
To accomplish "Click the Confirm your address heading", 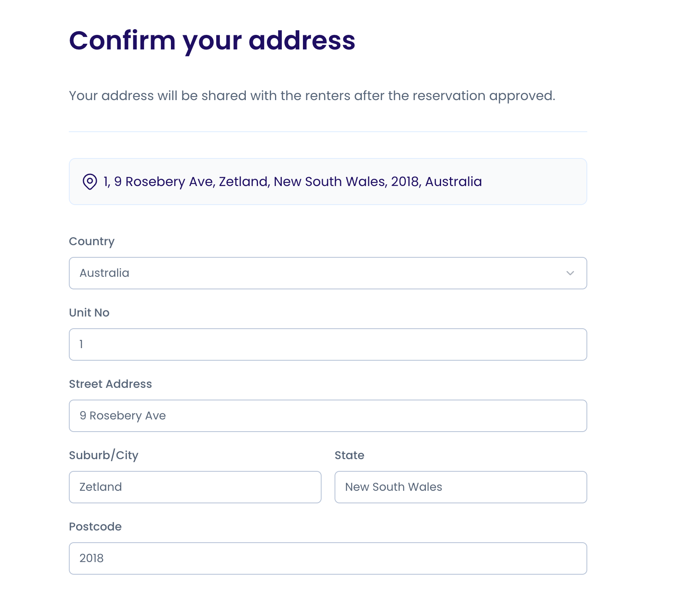I will click(212, 41).
